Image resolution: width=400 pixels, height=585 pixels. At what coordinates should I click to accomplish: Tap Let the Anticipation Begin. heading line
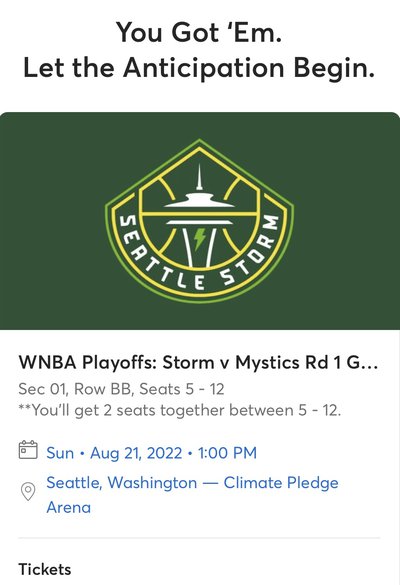pos(199,68)
